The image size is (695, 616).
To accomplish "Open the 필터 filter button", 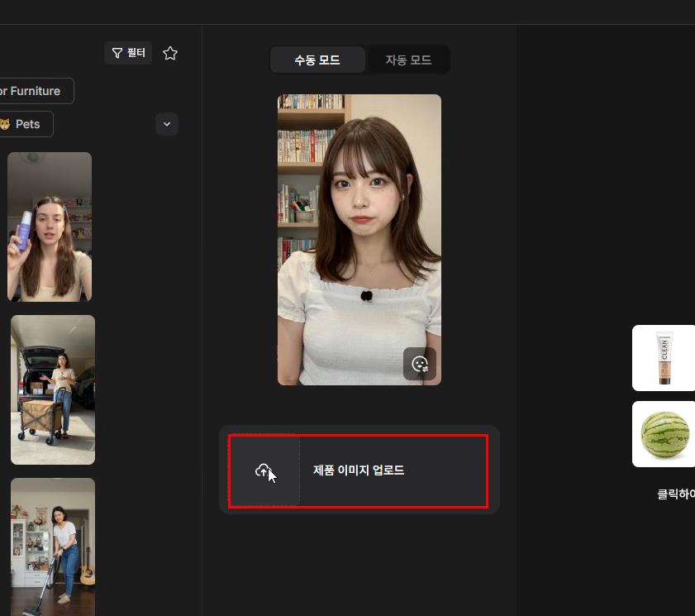I will [128, 53].
